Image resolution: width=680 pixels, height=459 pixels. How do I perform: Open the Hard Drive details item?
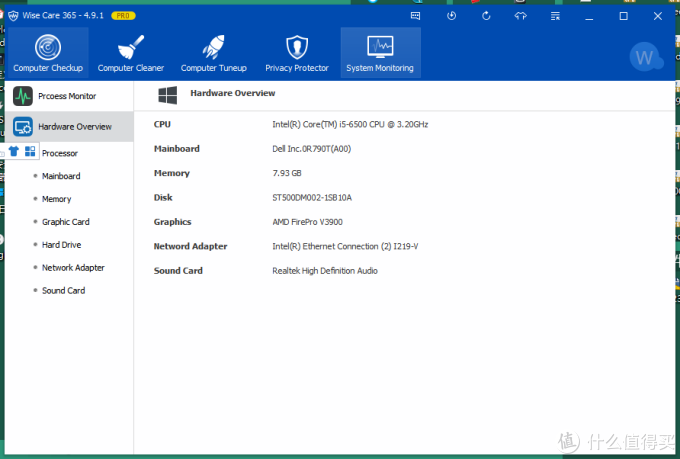pos(61,245)
